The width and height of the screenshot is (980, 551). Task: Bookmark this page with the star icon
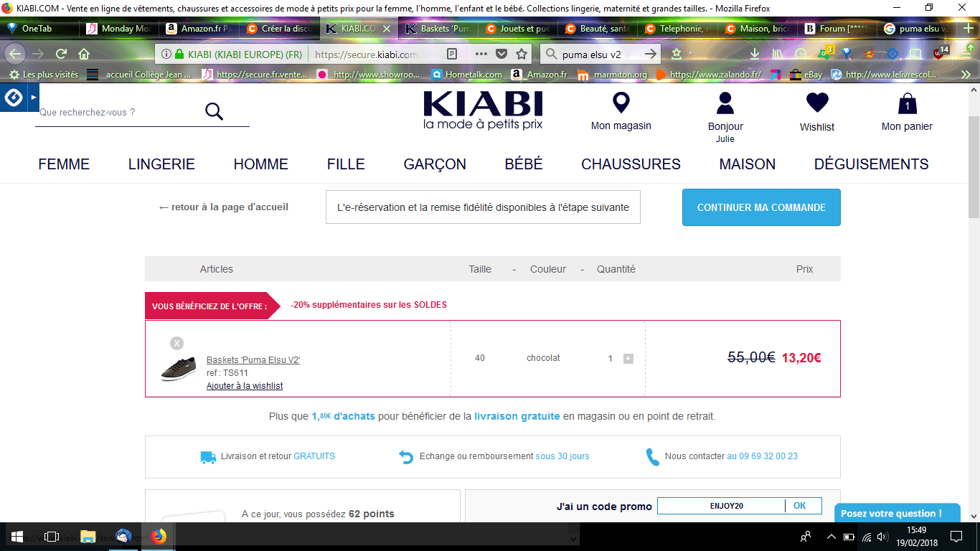pos(522,54)
